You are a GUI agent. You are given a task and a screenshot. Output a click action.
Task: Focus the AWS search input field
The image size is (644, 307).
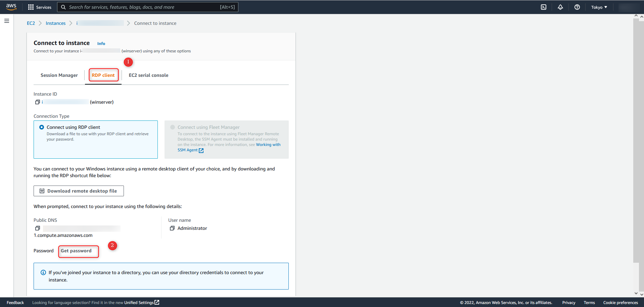(148, 7)
